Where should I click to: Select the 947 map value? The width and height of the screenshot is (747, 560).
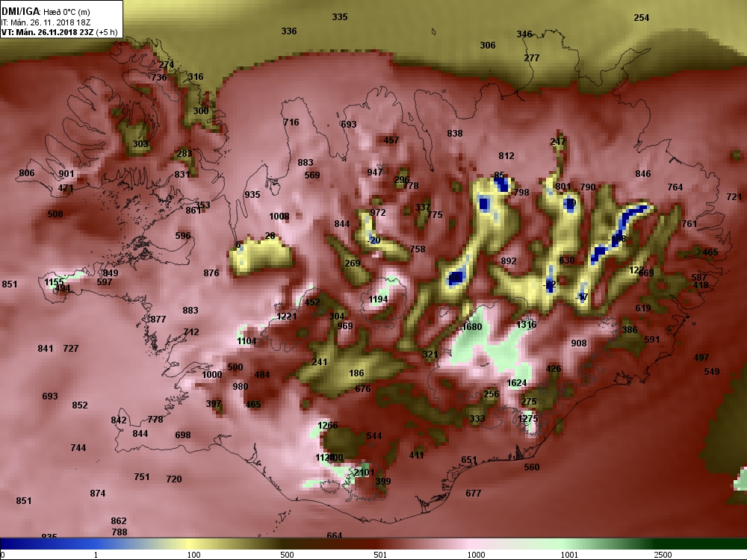[375, 172]
